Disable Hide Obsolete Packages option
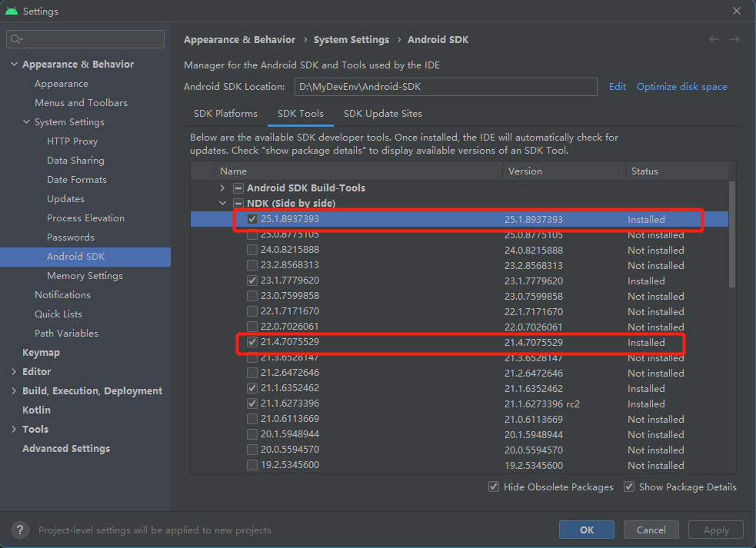Viewport: 756px width, 548px height. click(493, 487)
